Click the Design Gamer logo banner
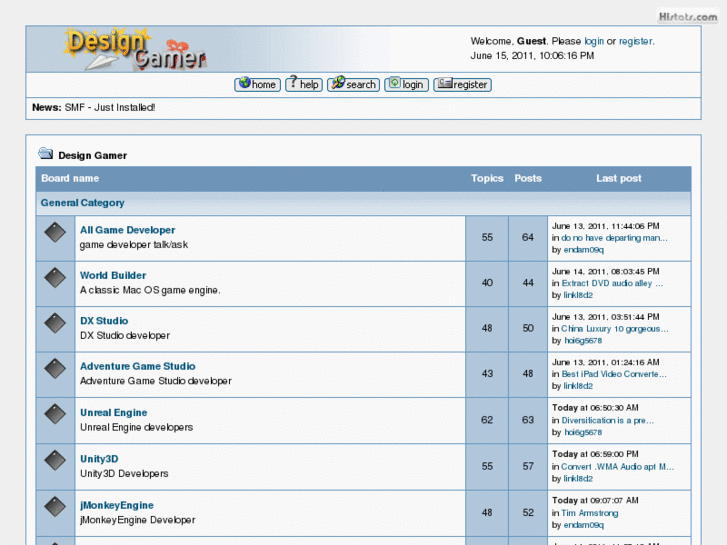Screen dimensions: 727x545 pyautogui.click(x=135, y=49)
